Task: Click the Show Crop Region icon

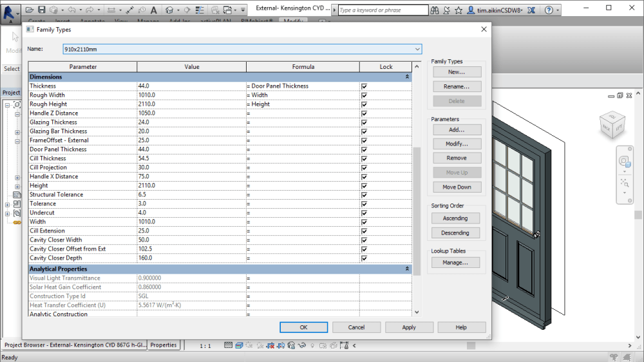Action: point(281,345)
